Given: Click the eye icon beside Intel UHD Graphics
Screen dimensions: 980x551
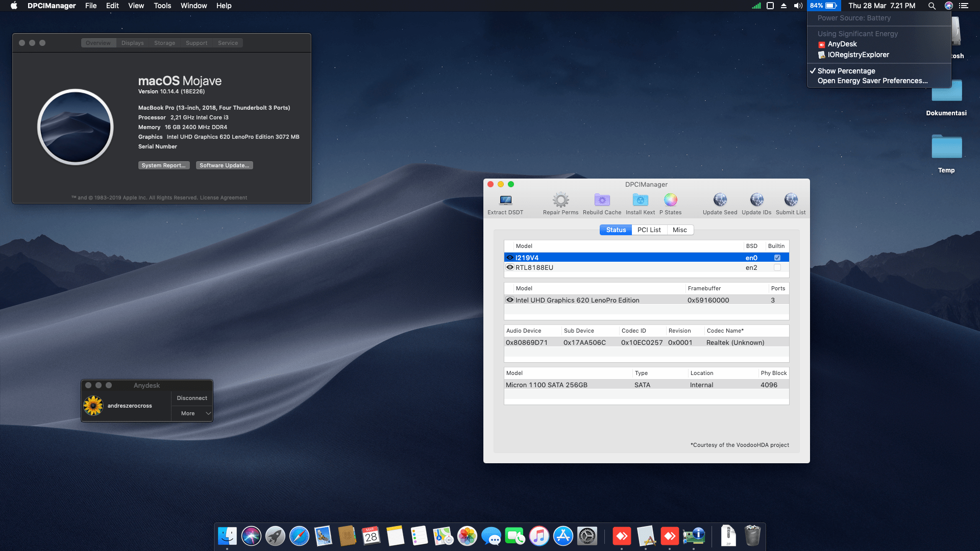Looking at the screenshot, I should click(509, 300).
